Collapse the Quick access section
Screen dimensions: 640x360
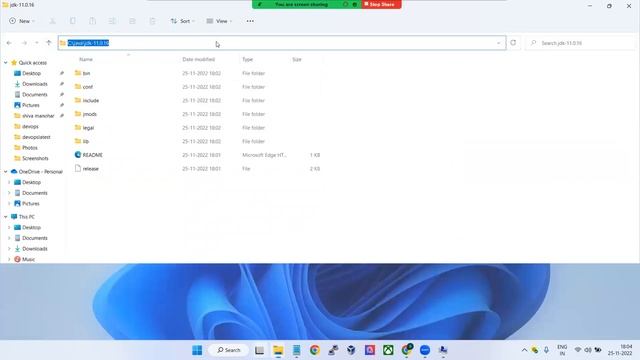click(x=6, y=63)
